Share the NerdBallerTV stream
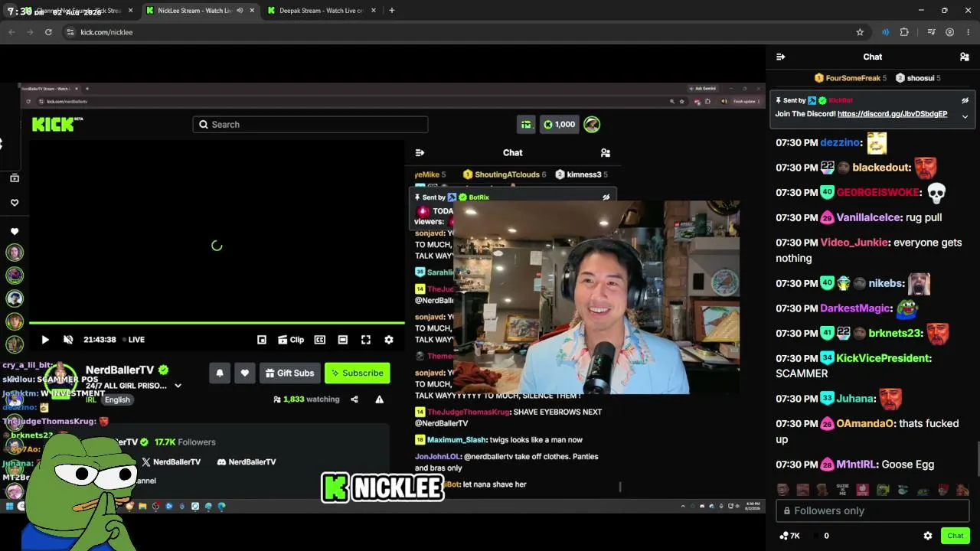The image size is (980, 551). (x=354, y=399)
